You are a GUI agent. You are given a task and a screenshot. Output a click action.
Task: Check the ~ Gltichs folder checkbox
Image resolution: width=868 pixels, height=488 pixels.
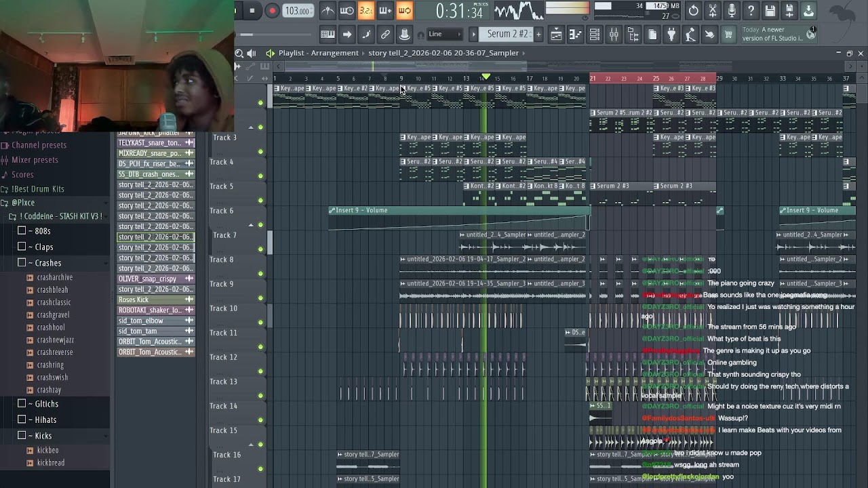(x=22, y=404)
